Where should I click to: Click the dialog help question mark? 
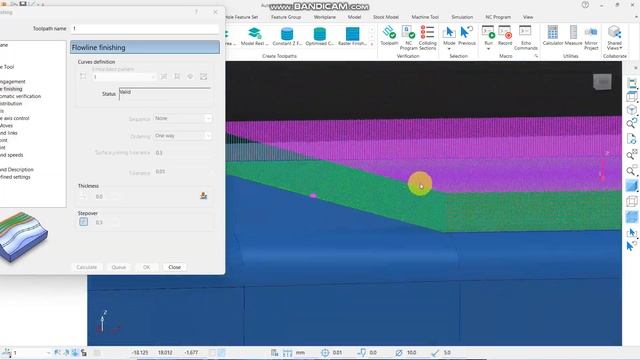pyautogui.click(x=196, y=12)
